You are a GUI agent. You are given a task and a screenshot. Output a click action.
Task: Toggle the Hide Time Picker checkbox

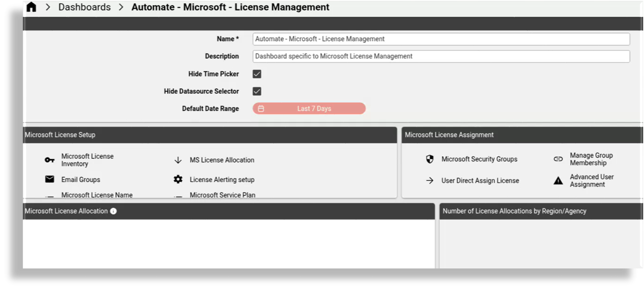point(257,74)
